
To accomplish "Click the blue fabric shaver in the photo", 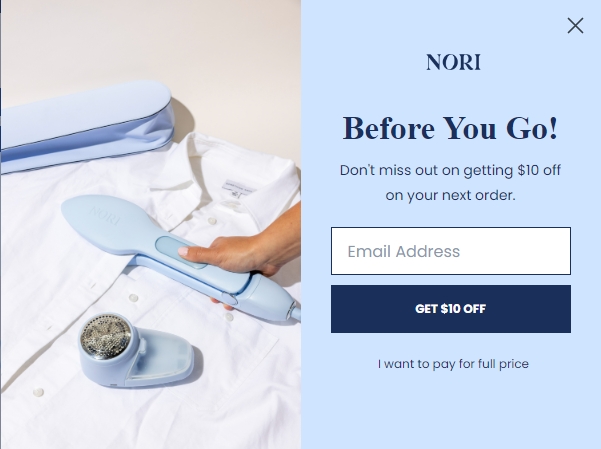I will point(135,350).
